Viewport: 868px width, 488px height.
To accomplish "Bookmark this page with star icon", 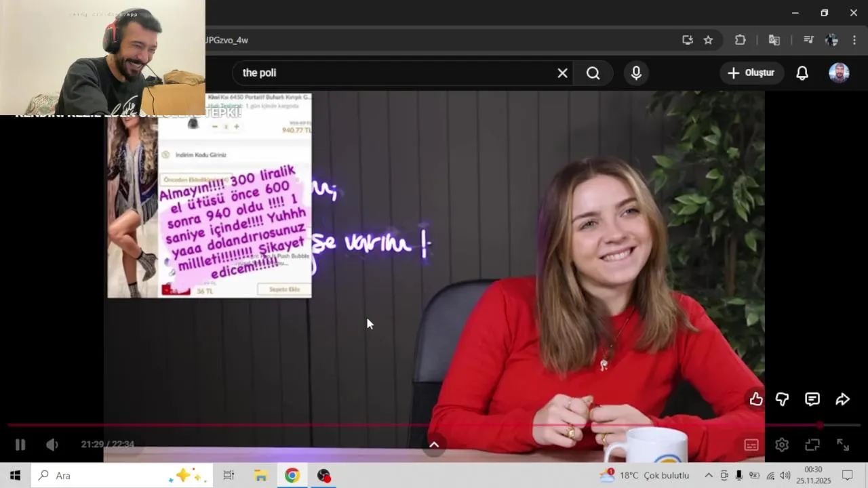I will (708, 40).
